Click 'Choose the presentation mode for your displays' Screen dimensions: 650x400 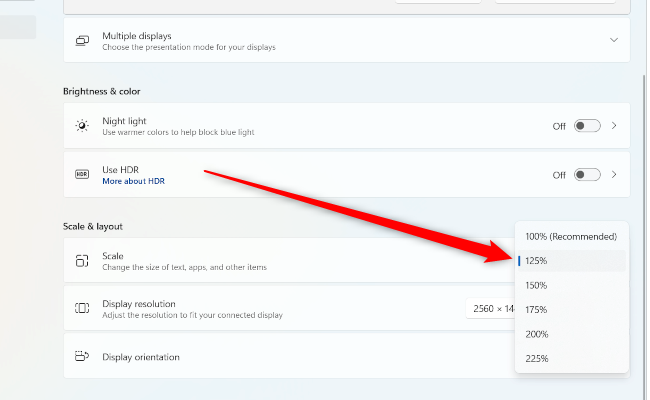pos(189,47)
